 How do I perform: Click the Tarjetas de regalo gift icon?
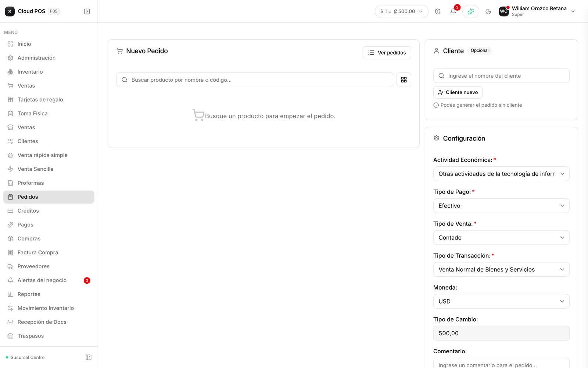pos(10,100)
